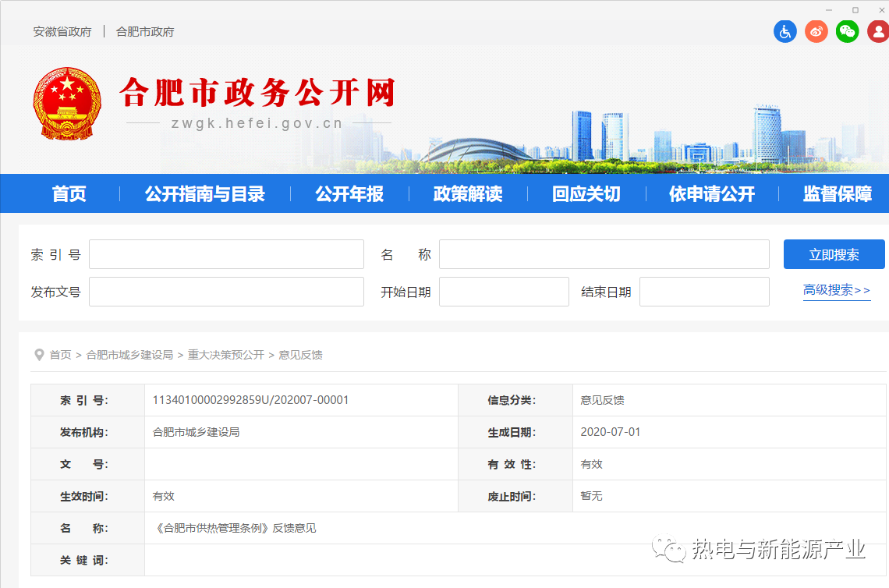Open 合肥市城乡建设局 breadcrumb link

[129, 355]
